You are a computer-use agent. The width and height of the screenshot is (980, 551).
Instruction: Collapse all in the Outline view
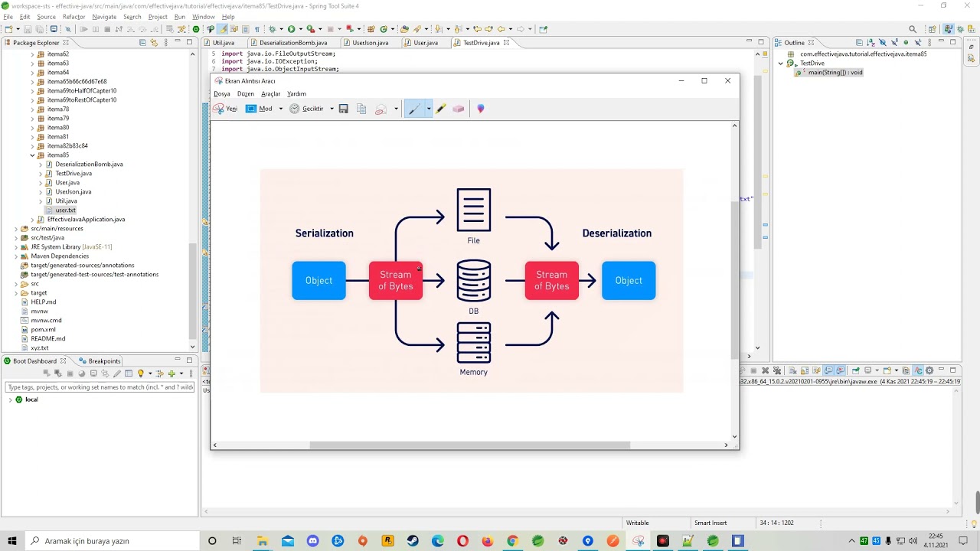[x=859, y=43]
